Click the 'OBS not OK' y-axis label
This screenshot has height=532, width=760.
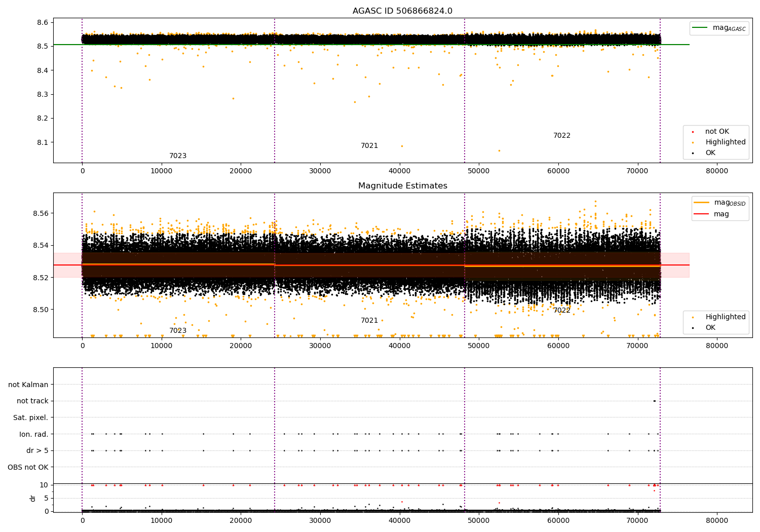click(x=28, y=467)
